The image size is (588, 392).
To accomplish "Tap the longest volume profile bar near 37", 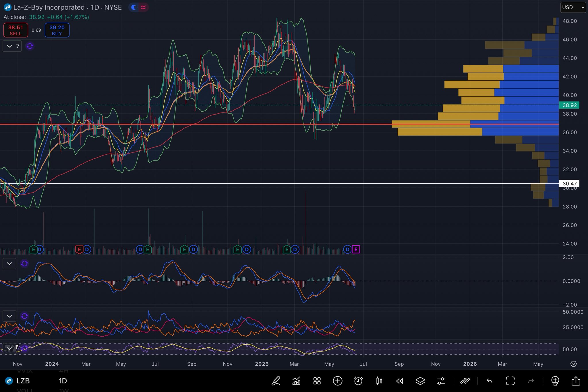I will tap(475, 124).
